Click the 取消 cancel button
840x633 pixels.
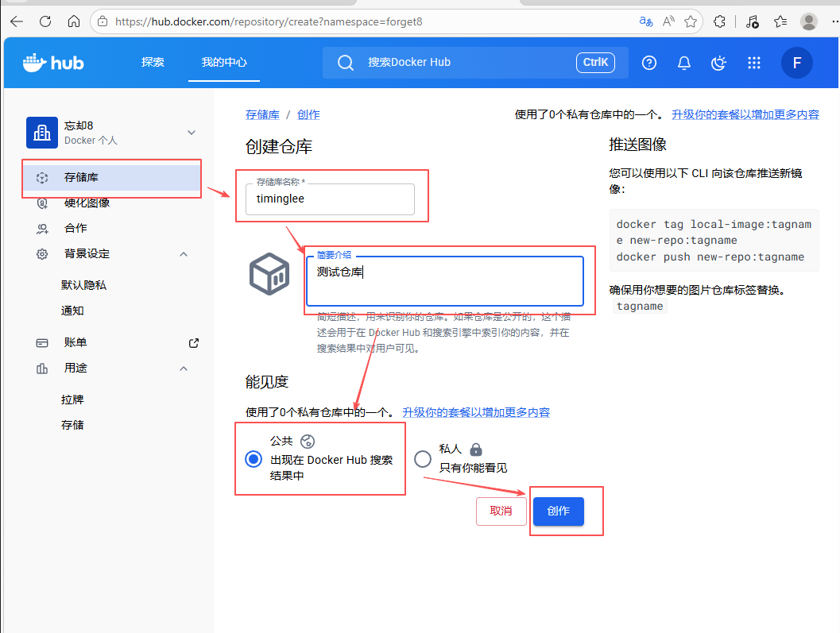click(501, 511)
